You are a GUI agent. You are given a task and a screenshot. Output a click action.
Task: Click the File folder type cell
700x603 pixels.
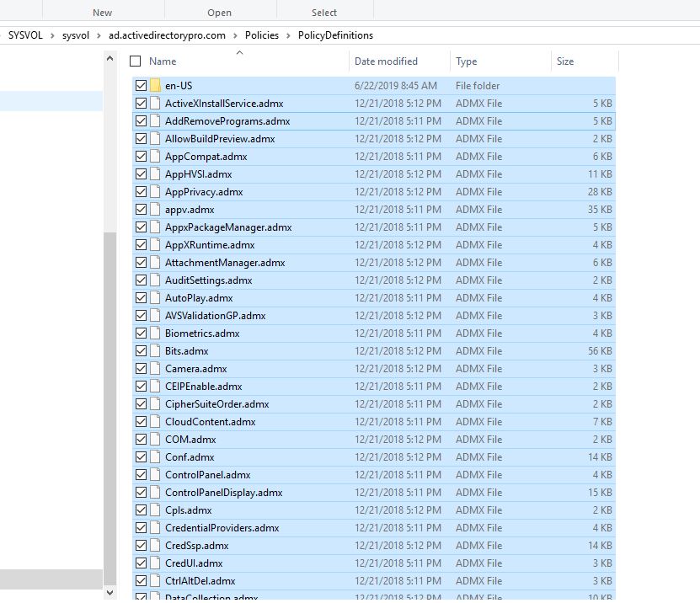pos(478,85)
